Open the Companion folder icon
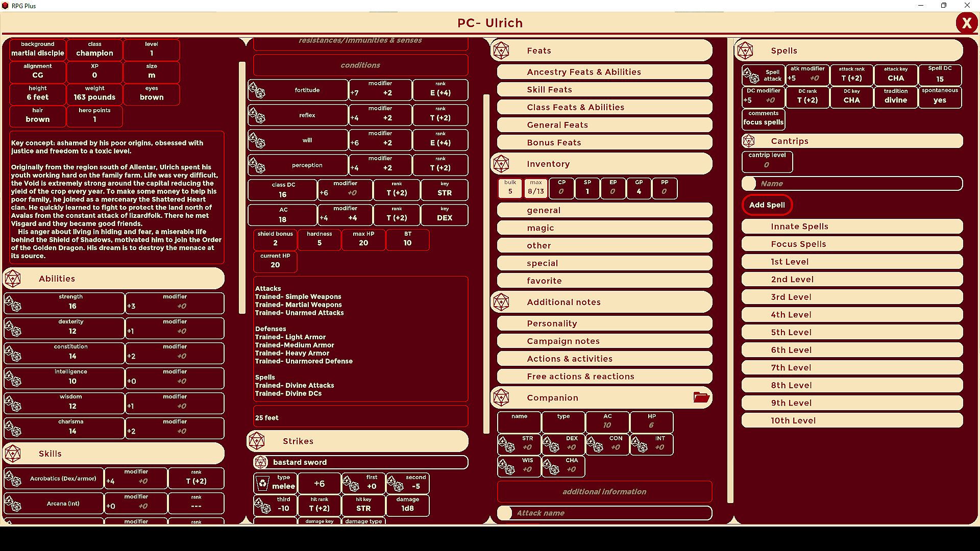The width and height of the screenshot is (980, 551). (701, 397)
